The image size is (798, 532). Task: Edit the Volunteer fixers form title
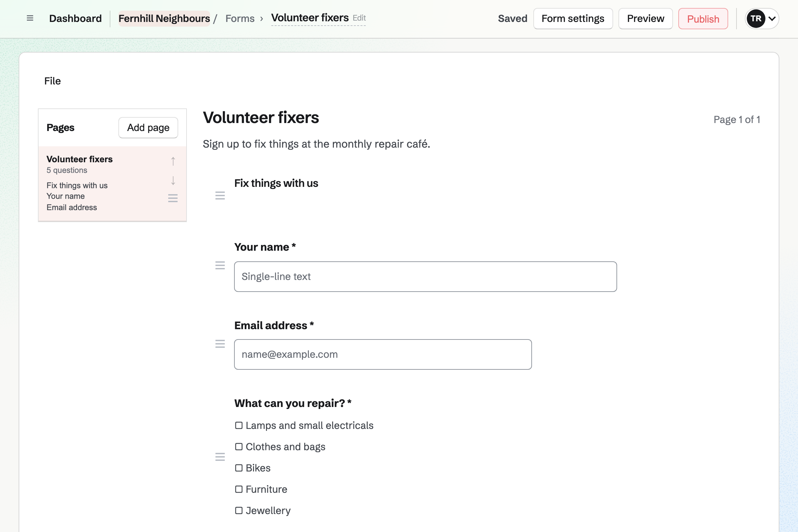318,18
